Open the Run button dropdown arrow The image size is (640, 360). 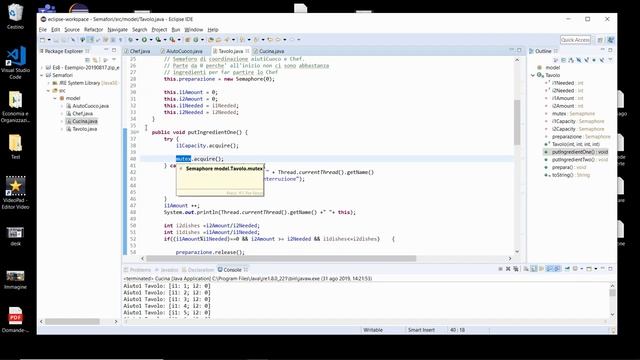[x=151, y=40]
